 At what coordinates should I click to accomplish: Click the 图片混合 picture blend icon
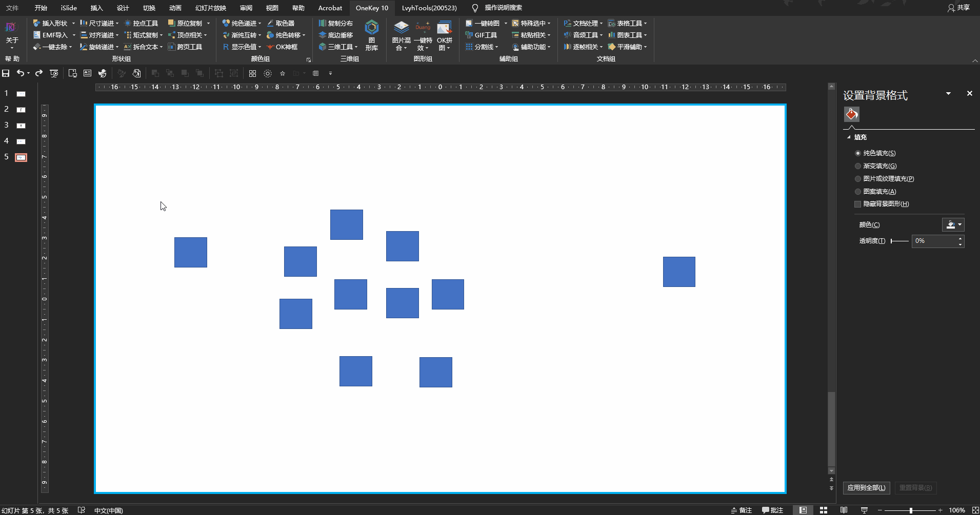click(401, 35)
